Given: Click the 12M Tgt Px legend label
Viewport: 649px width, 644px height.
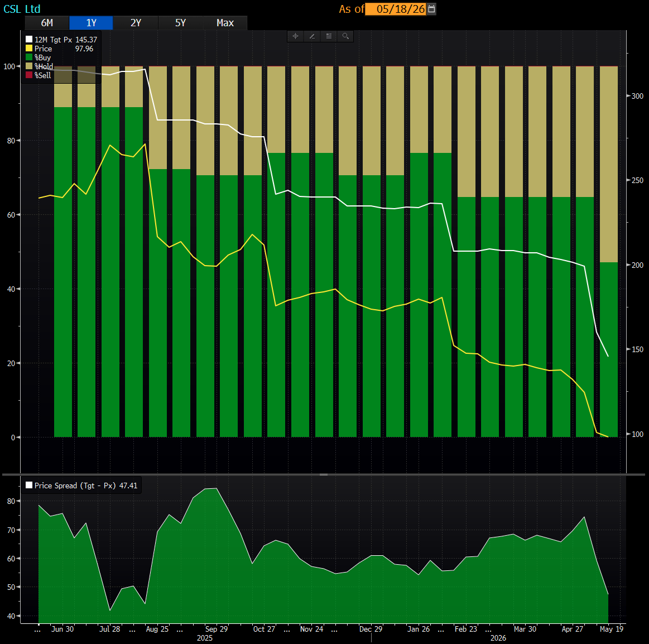Looking at the screenshot, I should (x=53, y=40).
